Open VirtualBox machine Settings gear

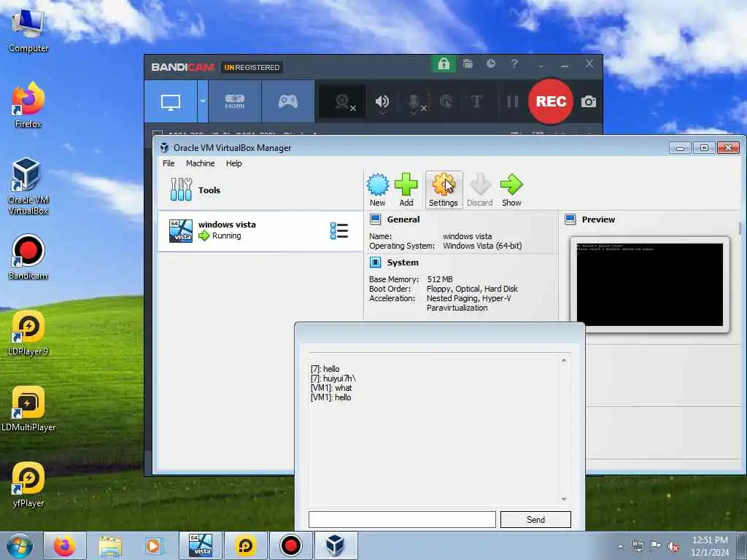pyautogui.click(x=444, y=190)
